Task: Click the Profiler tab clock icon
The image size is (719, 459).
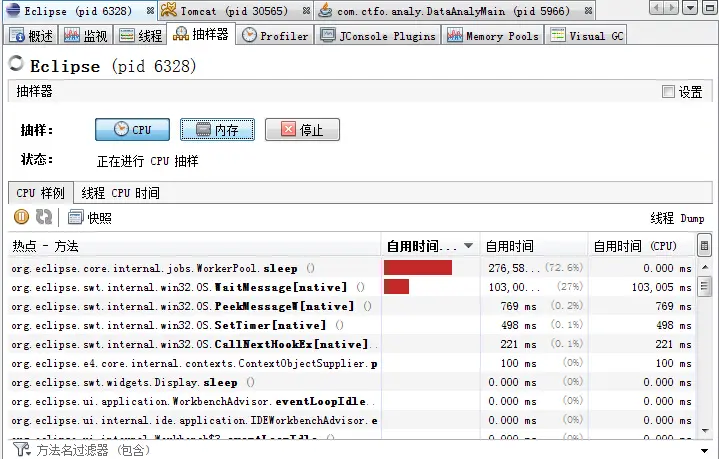Action: tap(249, 35)
